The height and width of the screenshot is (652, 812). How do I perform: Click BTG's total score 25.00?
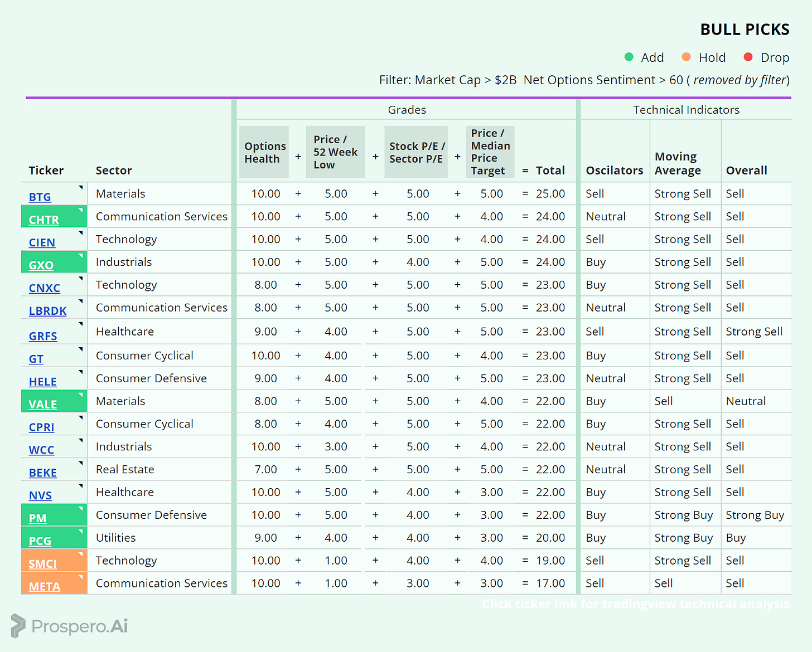tap(550, 194)
